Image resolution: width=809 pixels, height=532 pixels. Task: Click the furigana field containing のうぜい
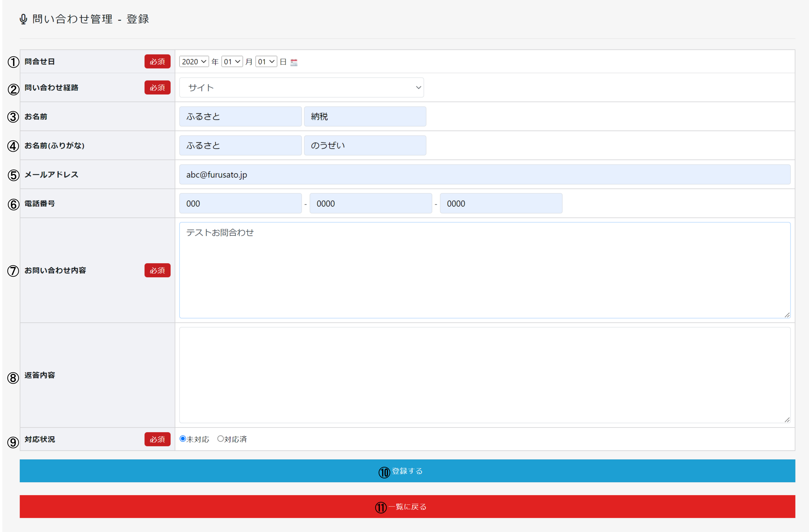coord(365,146)
